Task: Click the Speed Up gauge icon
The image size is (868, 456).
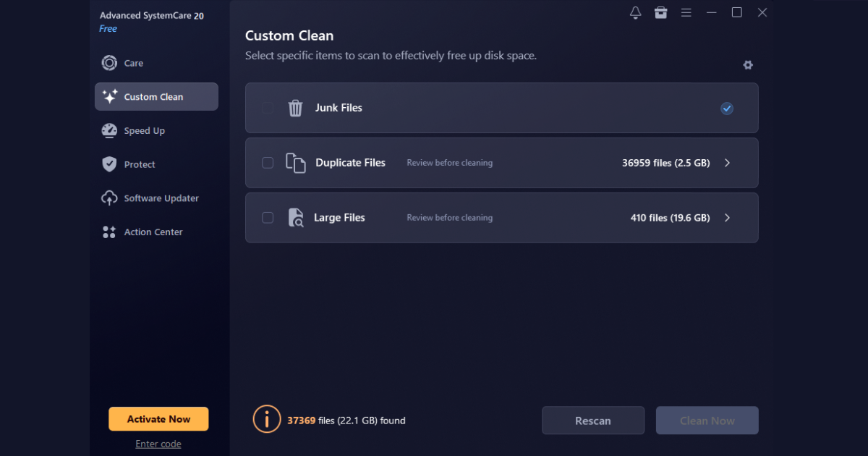Action: 109,130
